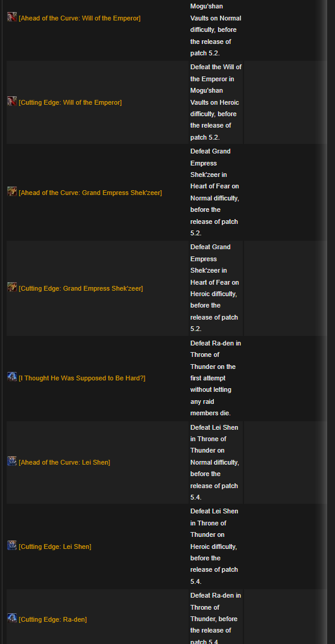Click icon beside Ahead of the Curve: Will of the Emperor
The width and height of the screenshot is (335, 644).
pos(12,17)
